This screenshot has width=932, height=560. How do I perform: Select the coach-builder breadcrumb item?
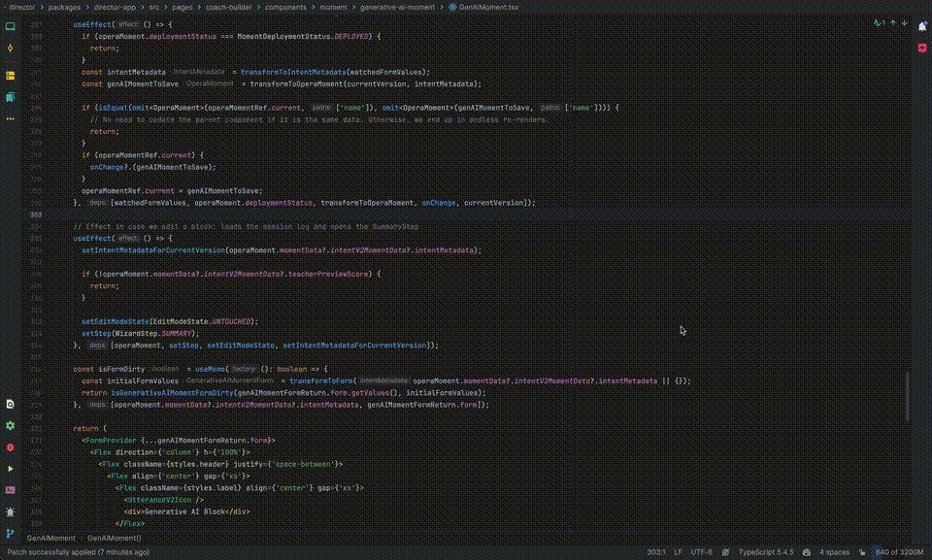[229, 7]
